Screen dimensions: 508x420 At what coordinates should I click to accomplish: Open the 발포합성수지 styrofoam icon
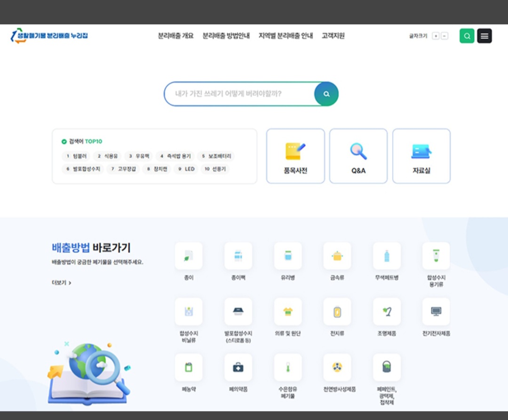238,311
